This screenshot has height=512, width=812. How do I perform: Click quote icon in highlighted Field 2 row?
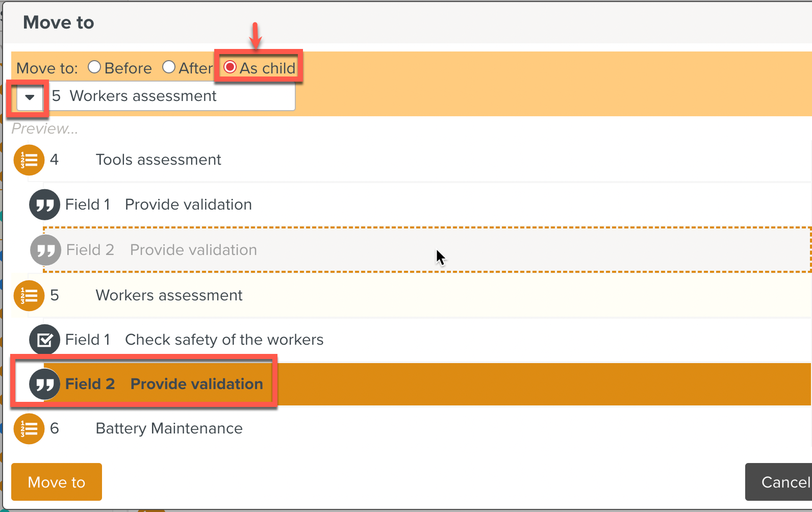tap(45, 385)
